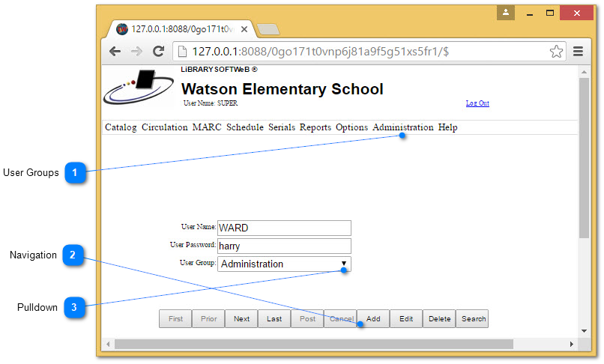This screenshot has height=364, width=604.
Task: Open the Administration menu
Action: [x=402, y=127]
